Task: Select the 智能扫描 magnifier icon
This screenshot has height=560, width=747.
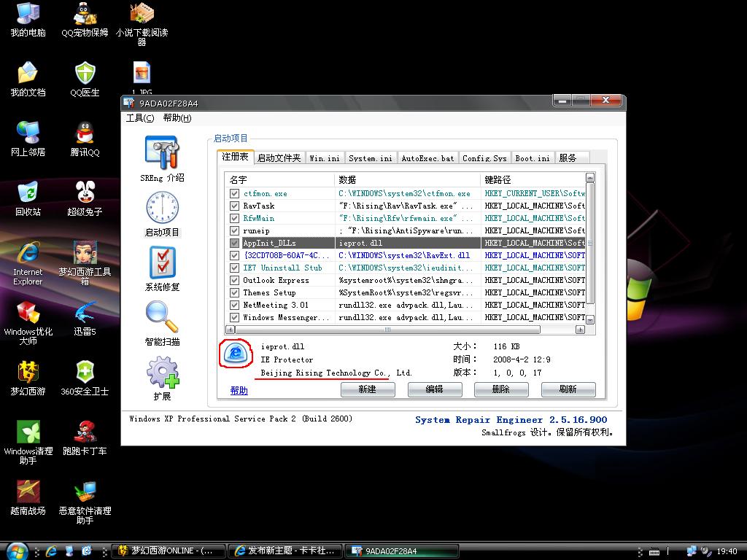Action: tap(162, 317)
